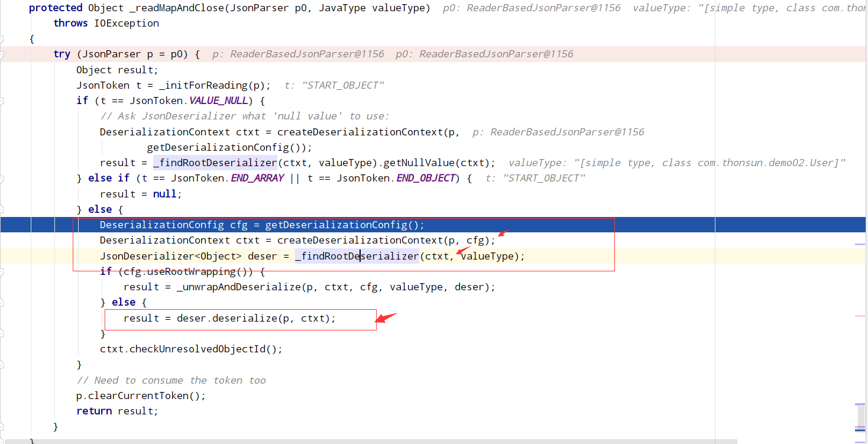The height and width of the screenshot is (444, 868).
Task: Click the valueType debug hint on the getNullValue line
Action: point(677,163)
